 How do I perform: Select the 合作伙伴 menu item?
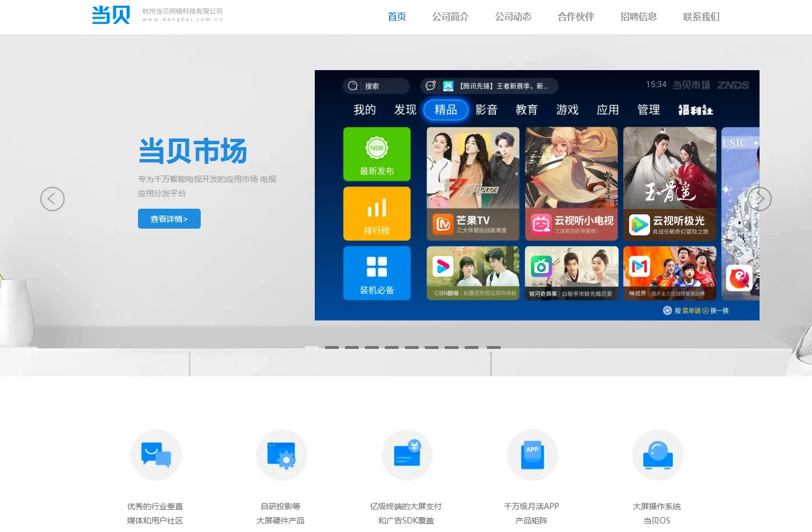(576, 17)
